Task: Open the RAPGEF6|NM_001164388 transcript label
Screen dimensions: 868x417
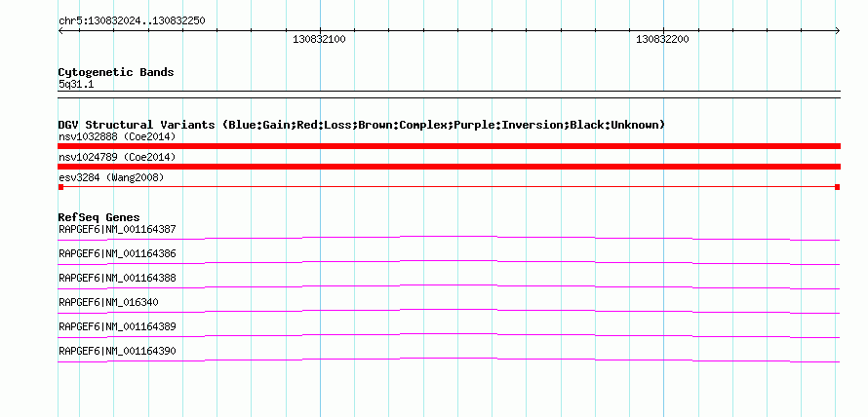Action: pyautogui.click(x=117, y=278)
